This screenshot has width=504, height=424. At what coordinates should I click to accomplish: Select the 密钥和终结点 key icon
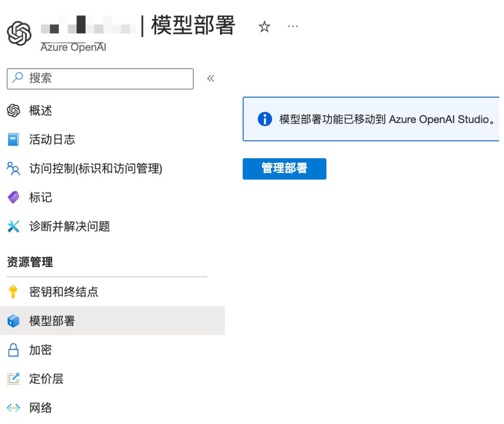[x=14, y=292]
